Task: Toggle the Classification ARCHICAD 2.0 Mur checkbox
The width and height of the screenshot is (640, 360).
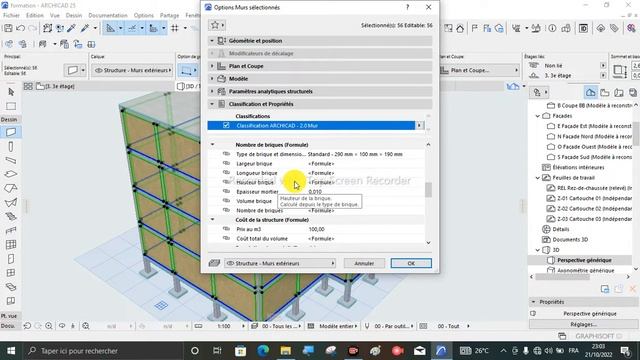Action: point(226,125)
